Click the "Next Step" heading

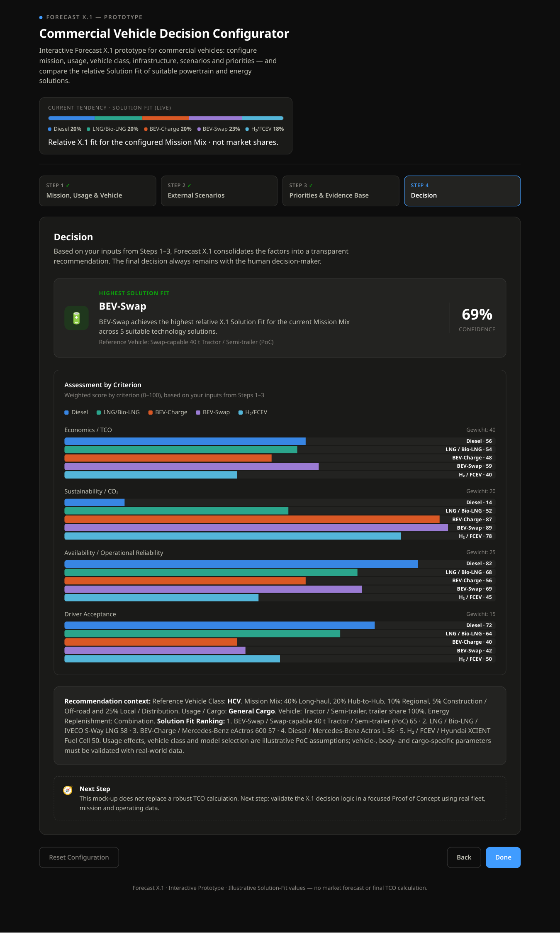point(95,789)
